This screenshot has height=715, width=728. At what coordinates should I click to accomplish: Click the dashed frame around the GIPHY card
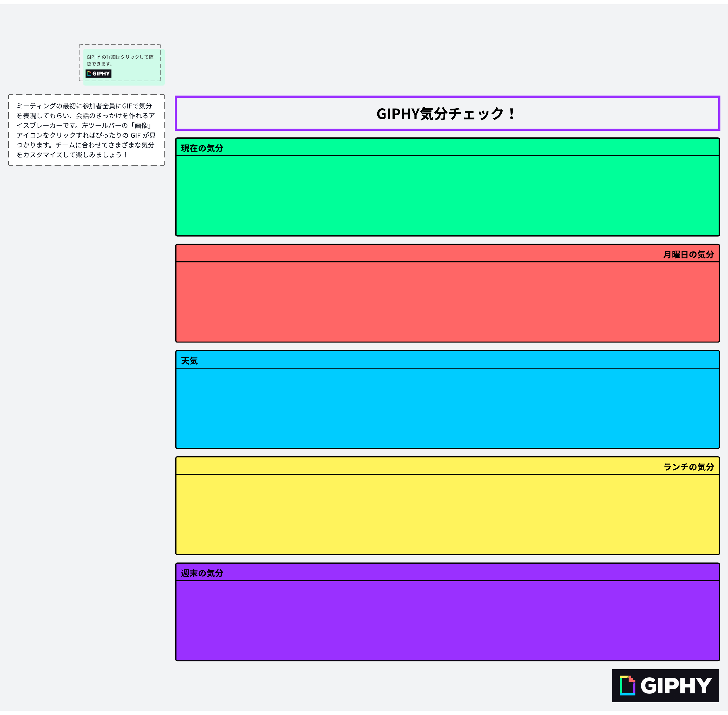[120, 45]
